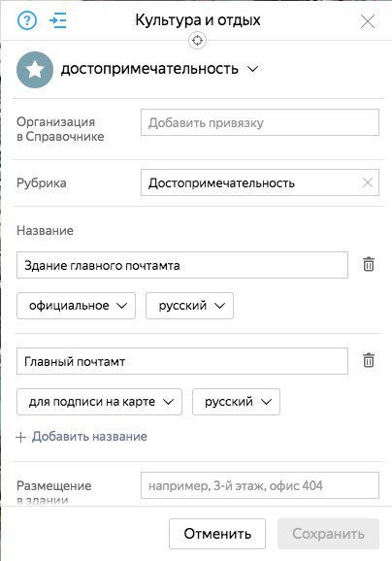Screen dimensions: 392x561
Task: Click the crosshair locate target icon
Action: [x=197, y=41]
